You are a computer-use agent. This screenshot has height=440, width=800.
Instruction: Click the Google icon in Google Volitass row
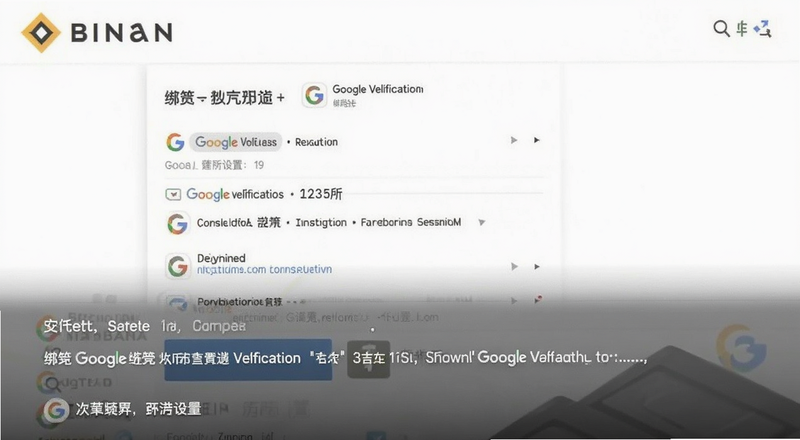(x=175, y=142)
